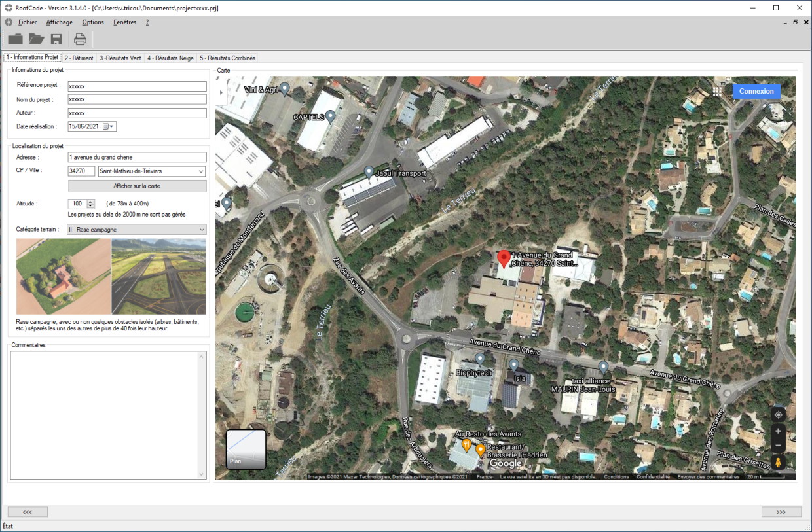Open a project with the open-folder icon
Screen dimensions: 812x532
(36, 39)
